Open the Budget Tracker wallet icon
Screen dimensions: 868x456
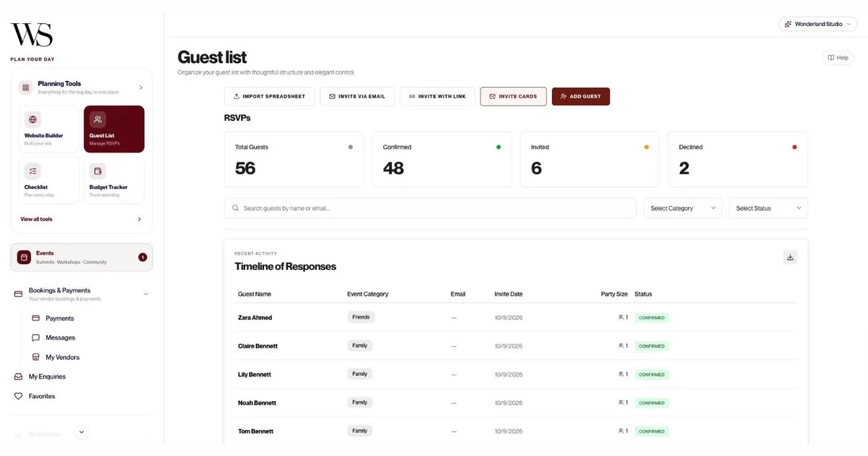(x=98, y=171)
